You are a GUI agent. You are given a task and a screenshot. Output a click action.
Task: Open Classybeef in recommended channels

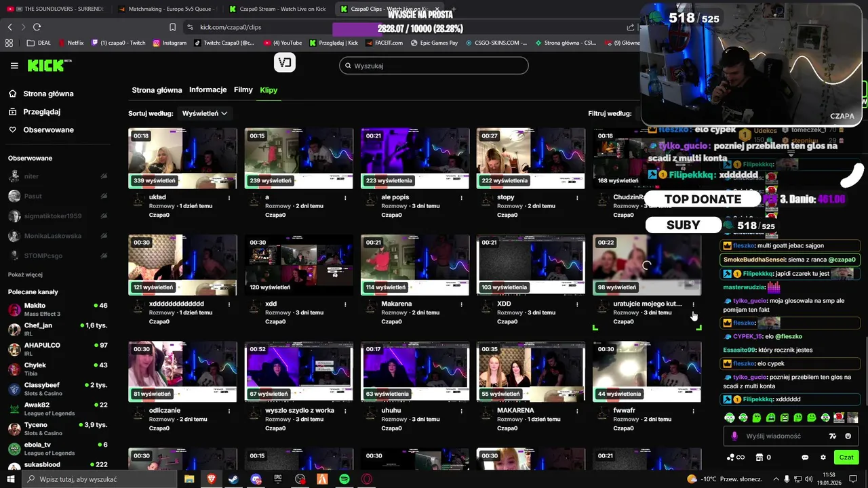point(58,389)
